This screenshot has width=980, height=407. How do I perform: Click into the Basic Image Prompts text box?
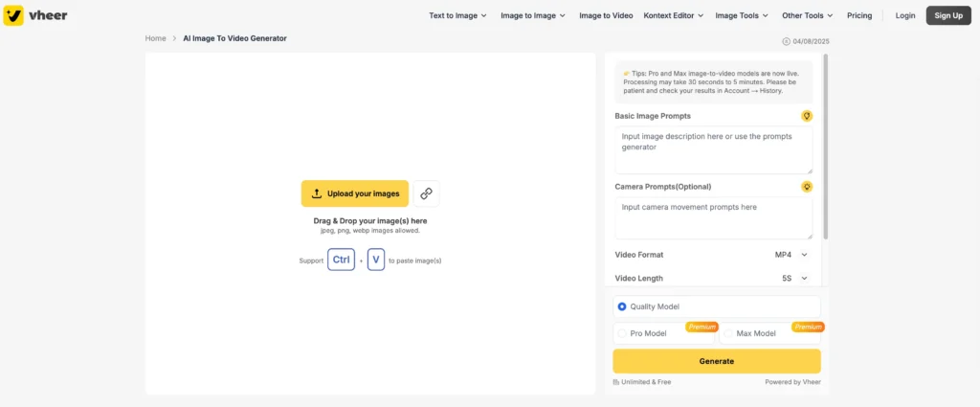point(713,149)
